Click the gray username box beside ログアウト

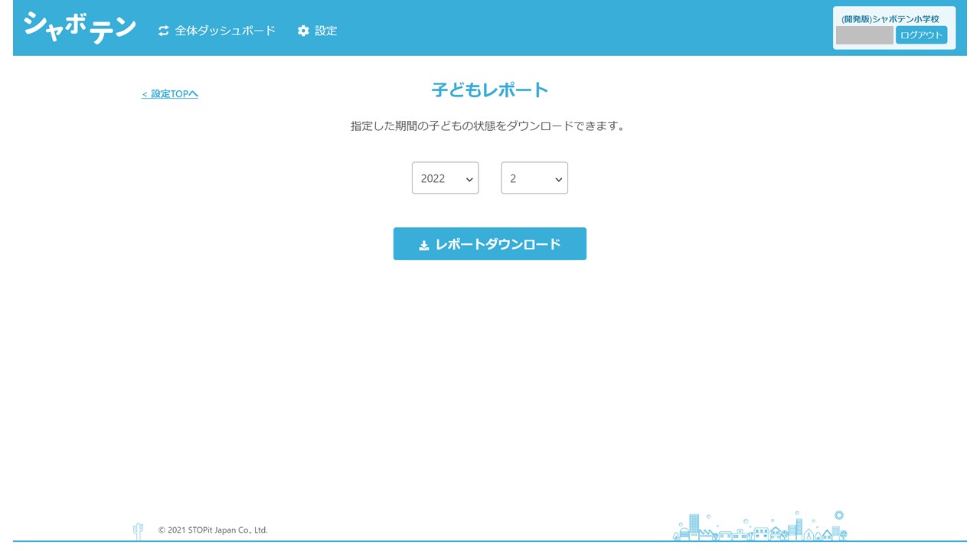864,35
